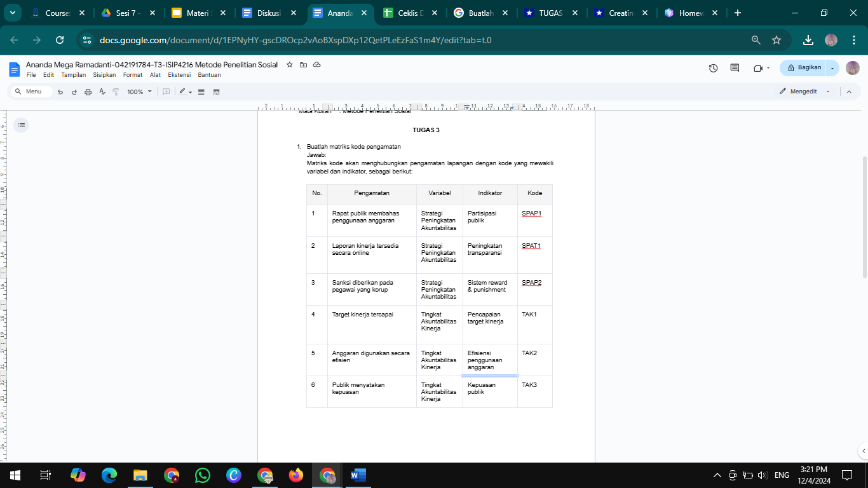
Task: Open the Tampilan menu
Action: point(74,75)
